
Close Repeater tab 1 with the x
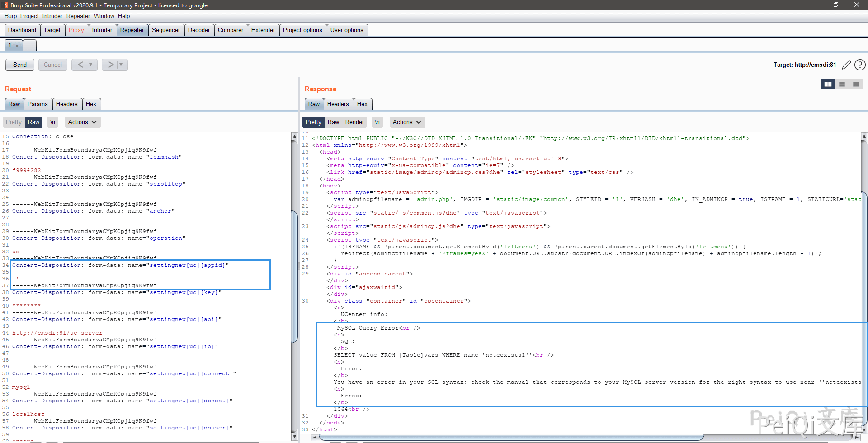17,46
